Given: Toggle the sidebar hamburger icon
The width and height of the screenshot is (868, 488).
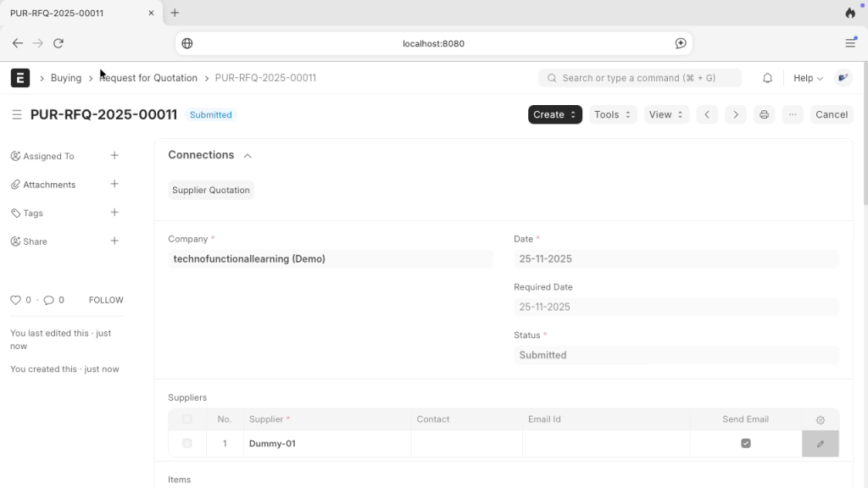Looking at the screenshot, I should coord(17,114).
